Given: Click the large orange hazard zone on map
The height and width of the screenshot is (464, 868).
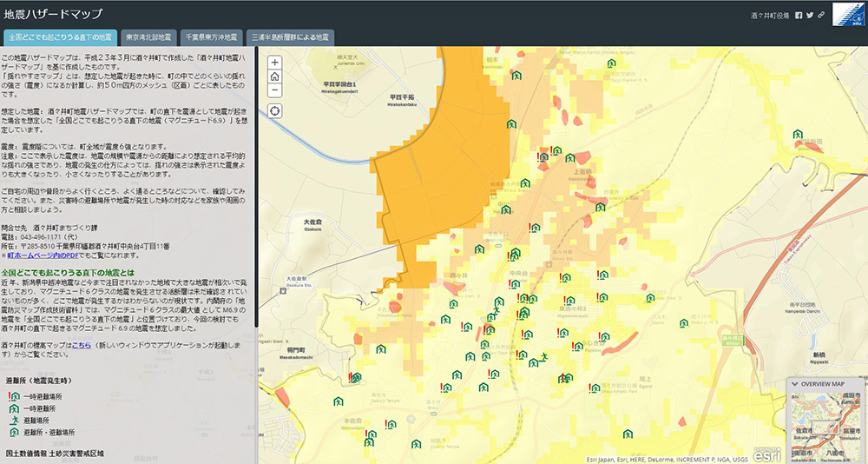Looking at the screenshot, I should (443, 174).
